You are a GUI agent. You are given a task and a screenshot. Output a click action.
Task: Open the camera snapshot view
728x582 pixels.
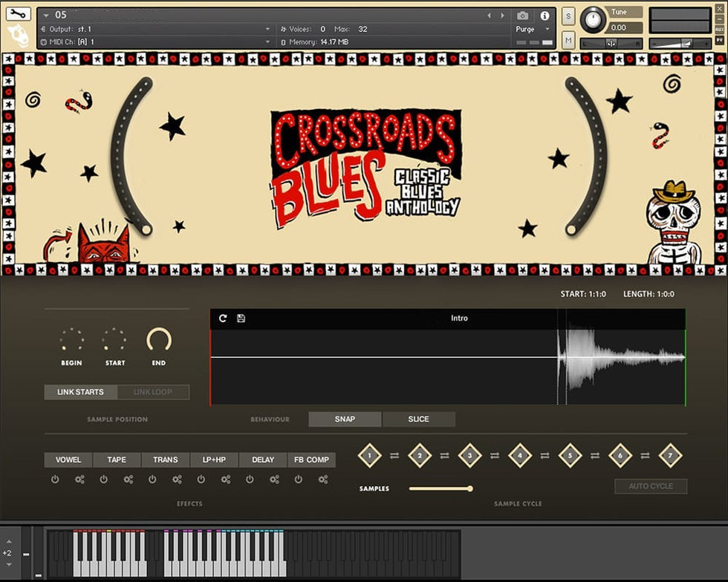click(522, 16)
